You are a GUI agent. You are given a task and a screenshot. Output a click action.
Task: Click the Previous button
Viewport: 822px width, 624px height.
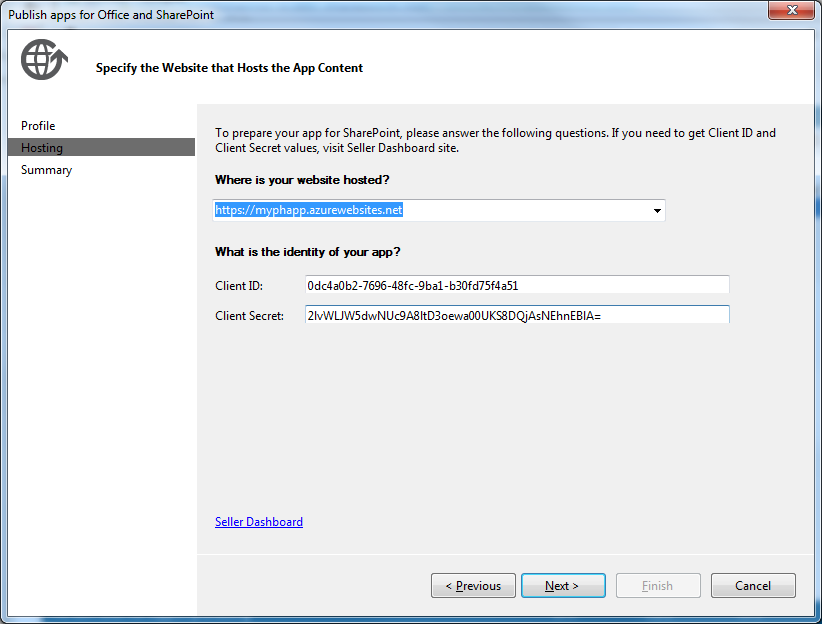473,586
